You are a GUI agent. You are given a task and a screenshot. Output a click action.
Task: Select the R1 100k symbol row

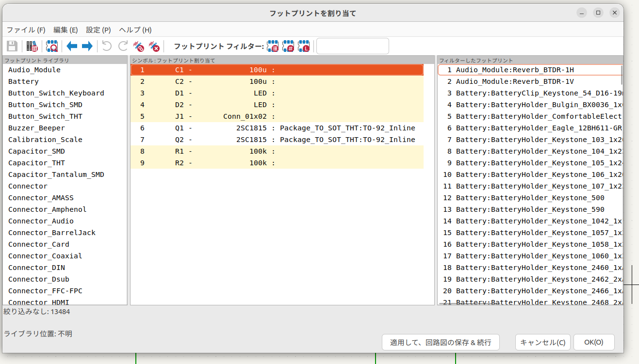277,151
